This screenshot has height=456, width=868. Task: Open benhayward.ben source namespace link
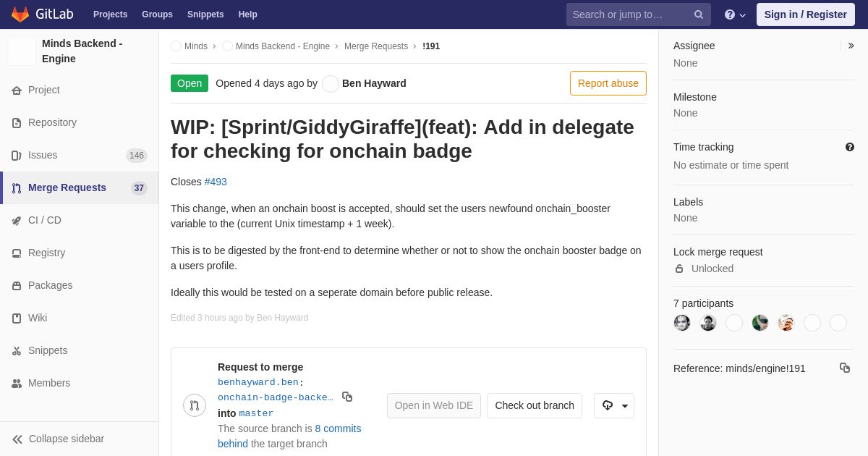[258, 382]
